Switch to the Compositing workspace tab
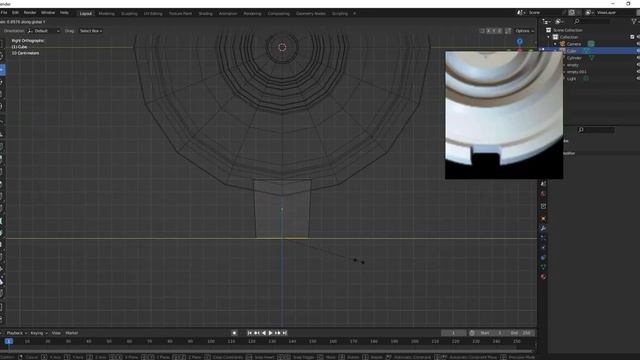640x360 pixels. [278, 13]
